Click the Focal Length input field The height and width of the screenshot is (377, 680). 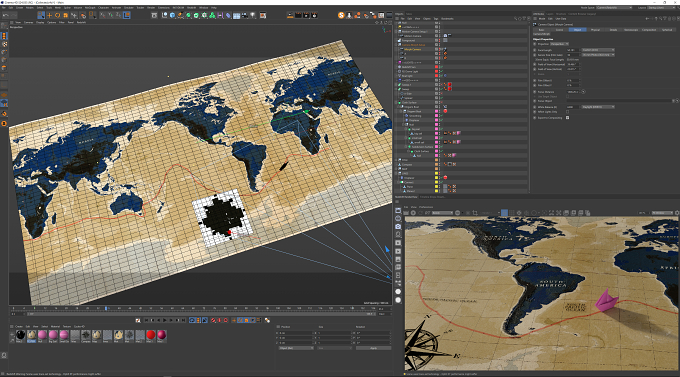(572, 50)
